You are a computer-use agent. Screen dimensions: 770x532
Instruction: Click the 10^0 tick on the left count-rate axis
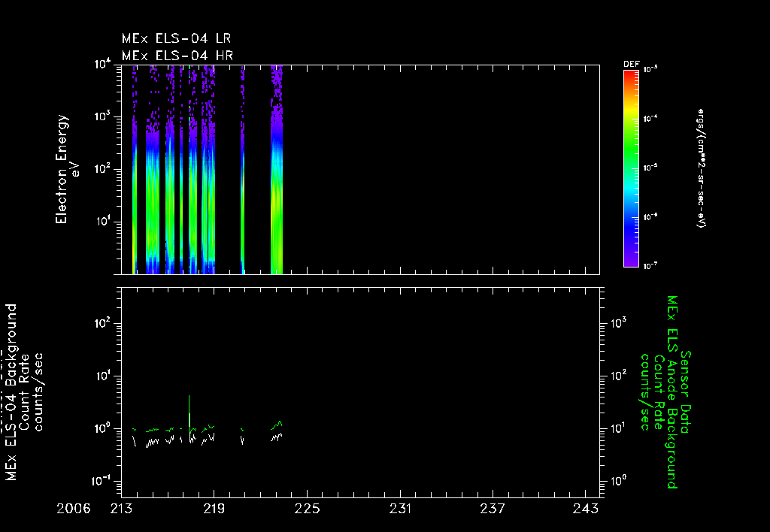click(102, 428)
